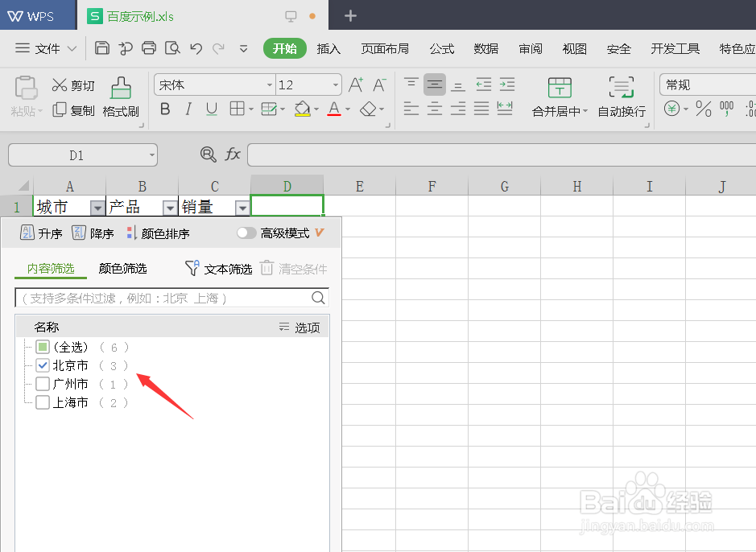Click the magnifier zoom icon beside fx
Screen dimensions: 756x552
tap(208, 154)
